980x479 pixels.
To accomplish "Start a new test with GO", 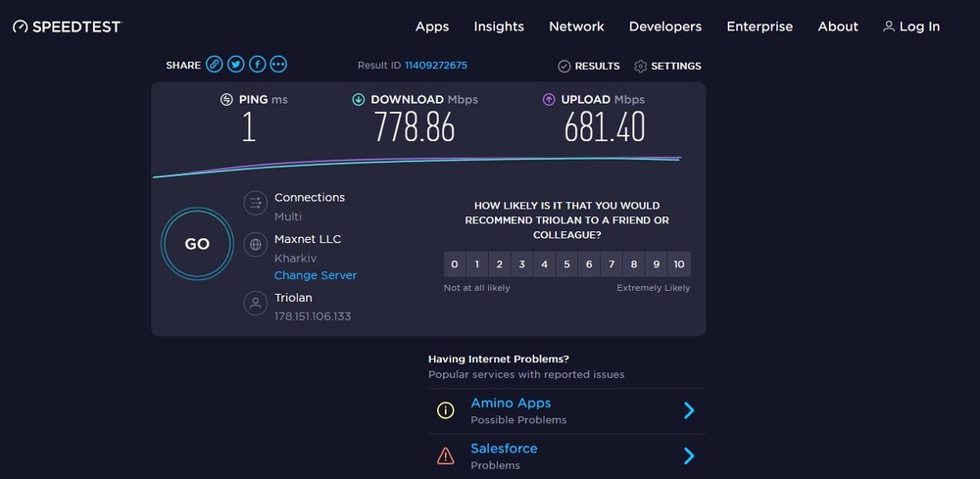I will [x=197, y=244].
